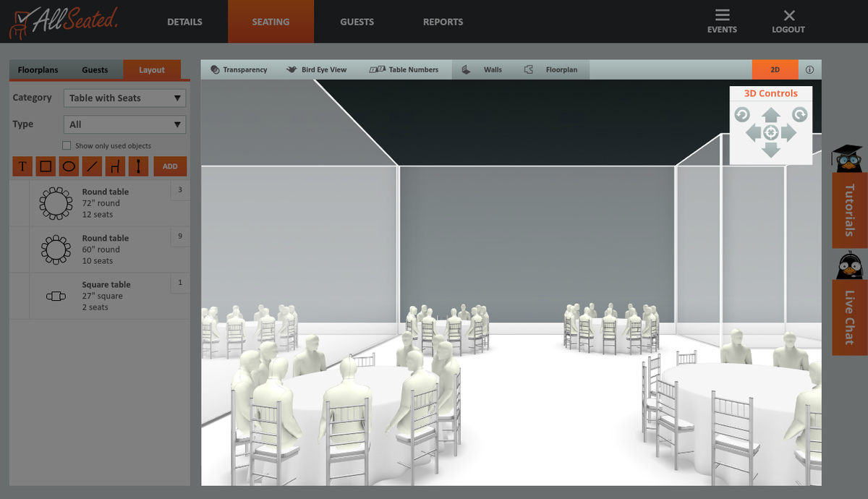This screenshot has height=499, width=868.
Task: Select the 60" round 10 seats row
Action: tap(100, 249)
